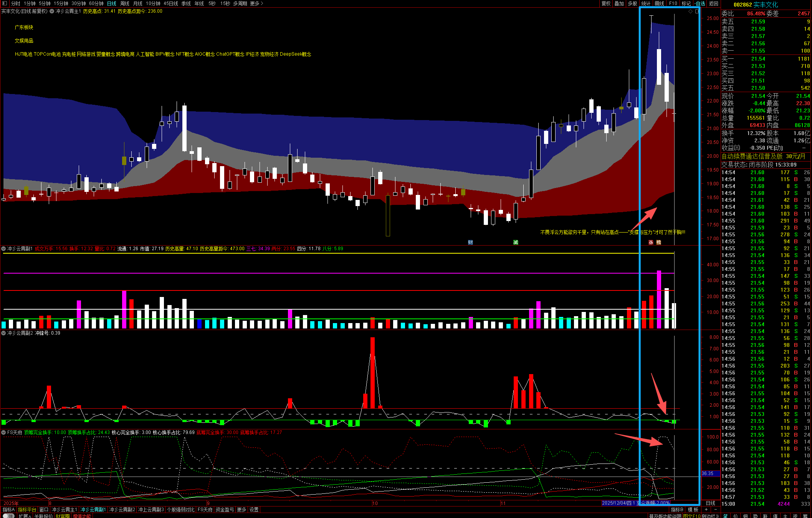Click the 买一 bid price 21.54

758,59
